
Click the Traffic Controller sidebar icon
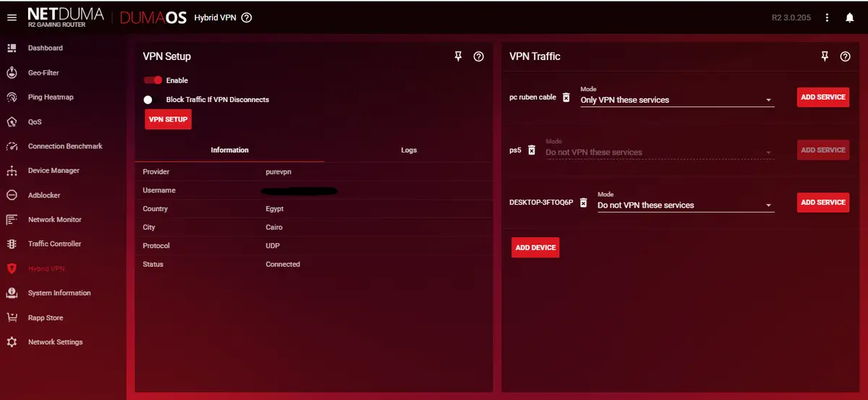pos(12,244)
